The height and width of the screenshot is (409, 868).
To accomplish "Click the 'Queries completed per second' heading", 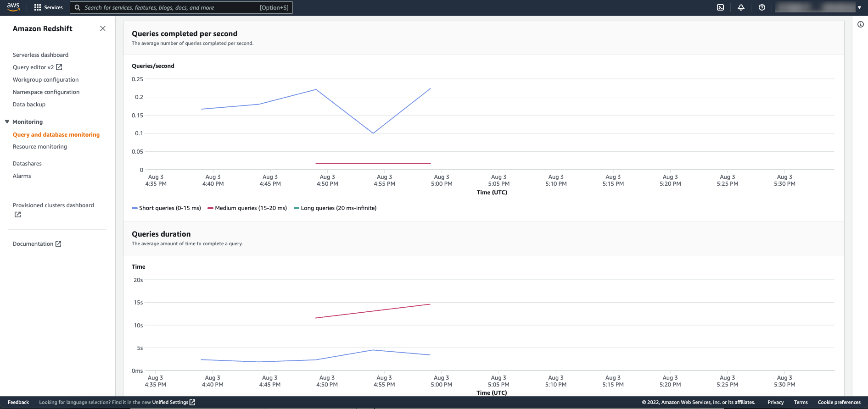I will [185, 33].
